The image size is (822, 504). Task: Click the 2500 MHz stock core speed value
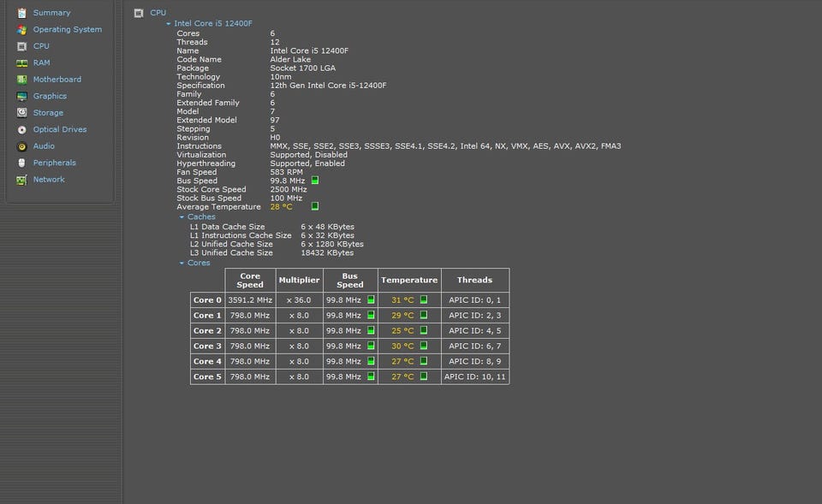(289, 189)
